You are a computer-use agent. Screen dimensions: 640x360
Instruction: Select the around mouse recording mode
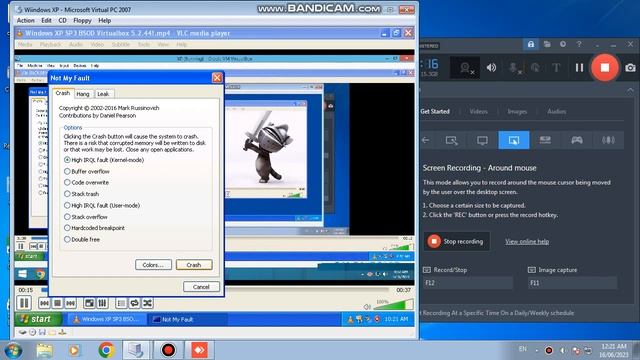point(514,140)
